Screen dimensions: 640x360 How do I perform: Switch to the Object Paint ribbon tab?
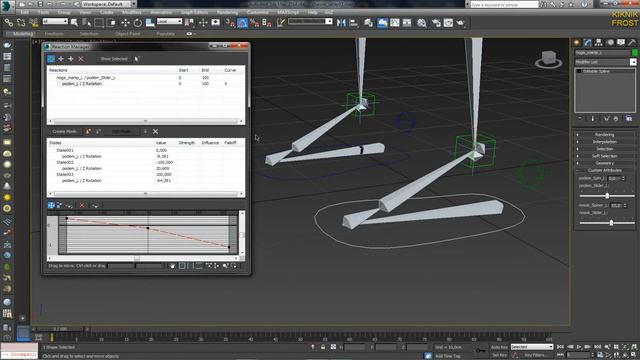point(127,34)
